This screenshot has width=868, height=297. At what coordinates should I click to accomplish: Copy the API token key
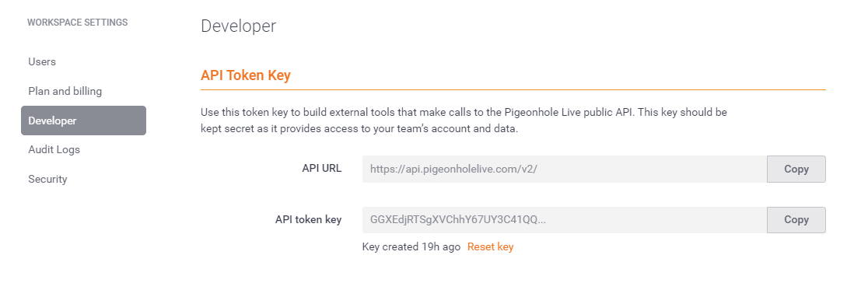796,219
